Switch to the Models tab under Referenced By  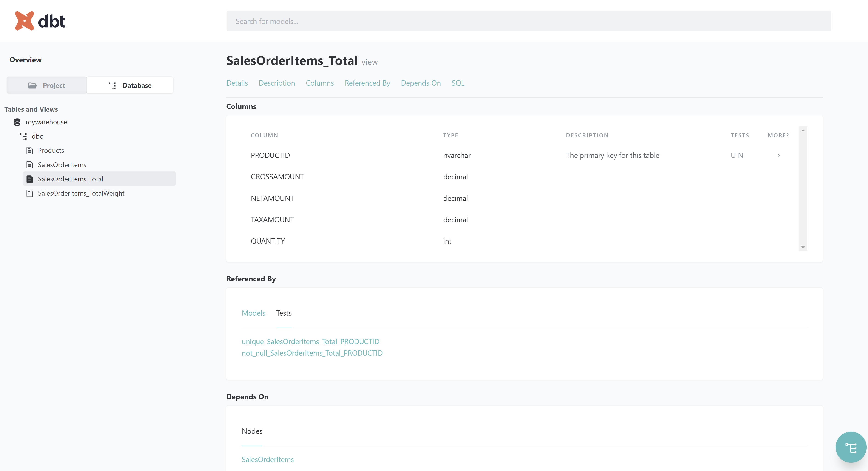(x=253, y=313)
